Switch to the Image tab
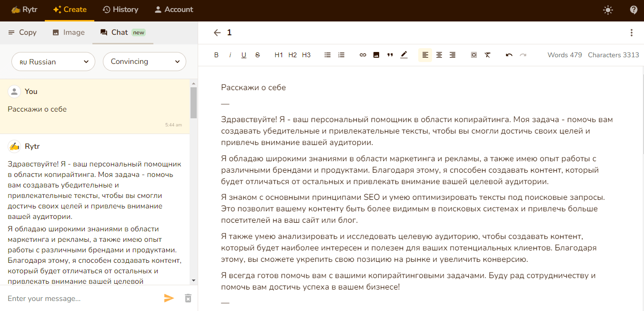 click(x=69, y=32)
